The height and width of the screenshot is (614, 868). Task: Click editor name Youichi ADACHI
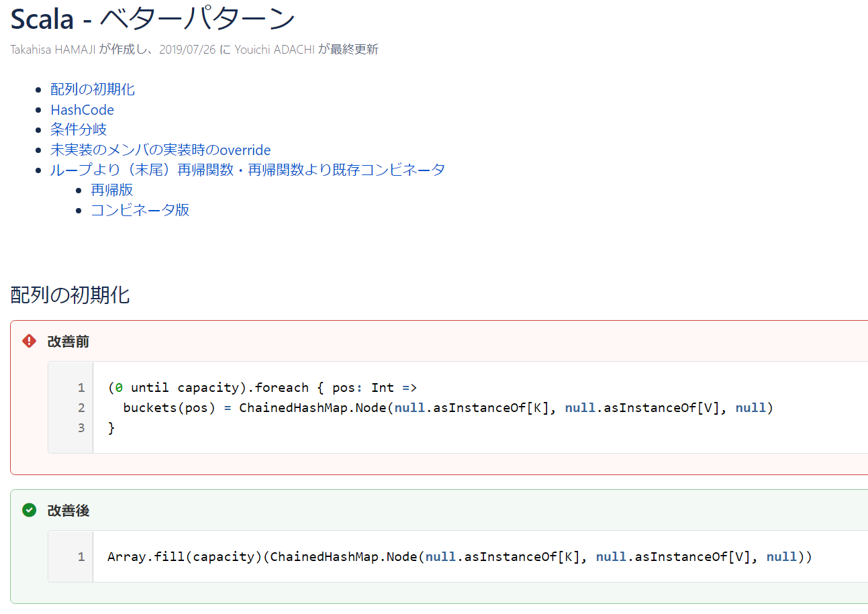click(275, 50)
